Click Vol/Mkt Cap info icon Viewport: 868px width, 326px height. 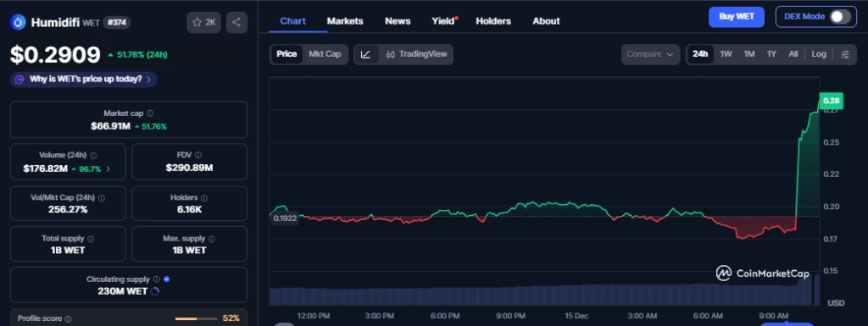(102, 198)
